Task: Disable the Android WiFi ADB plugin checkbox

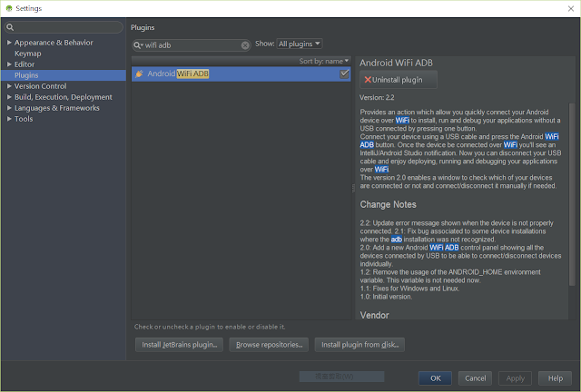Action: click(x=344, y=73)
